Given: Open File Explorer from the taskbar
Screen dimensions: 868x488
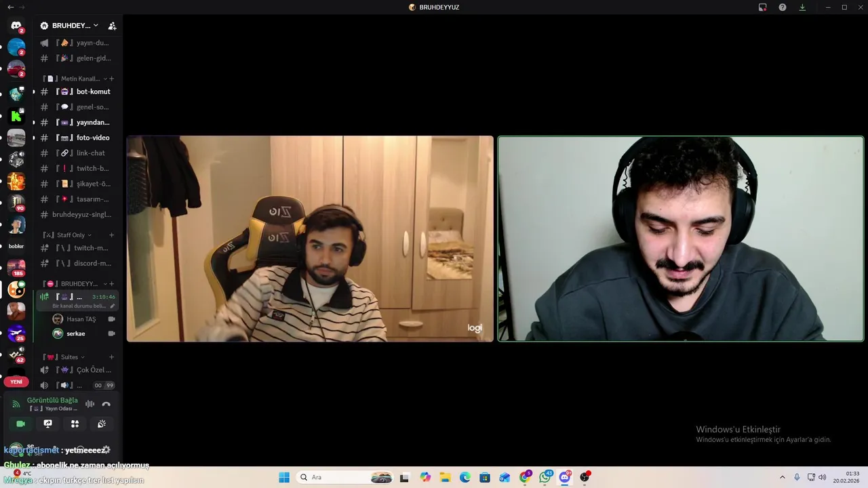Looking at the screenshot, I should tap(445, 477).
